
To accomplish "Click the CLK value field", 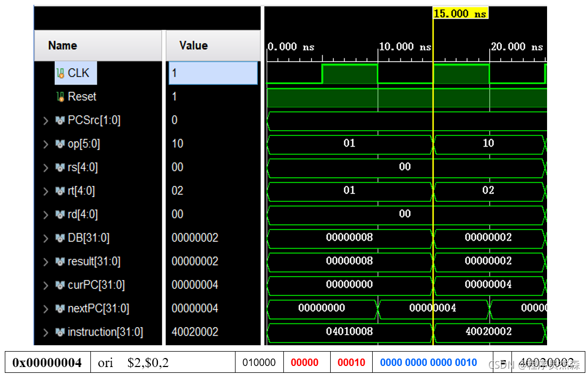I will (213, 73).
